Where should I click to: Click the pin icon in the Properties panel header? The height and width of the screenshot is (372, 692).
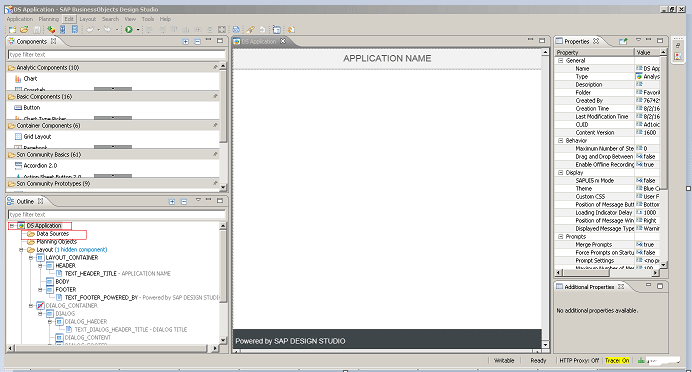[x=623, y=41]
